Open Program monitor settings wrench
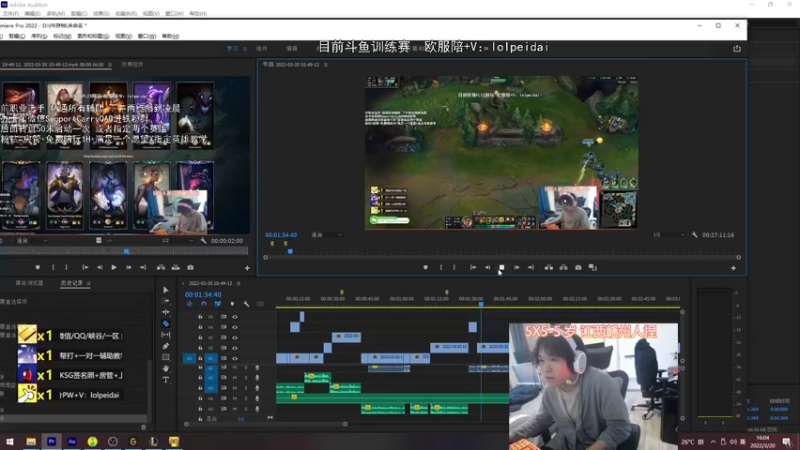 click(694, 235)
